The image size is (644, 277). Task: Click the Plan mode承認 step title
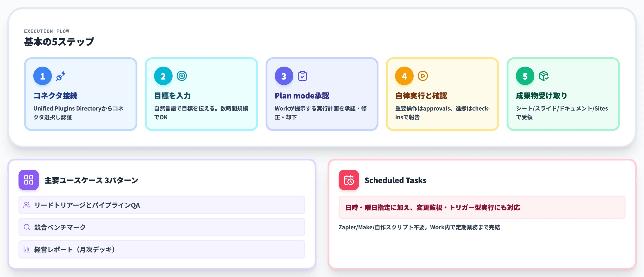(x=302, y=96)
